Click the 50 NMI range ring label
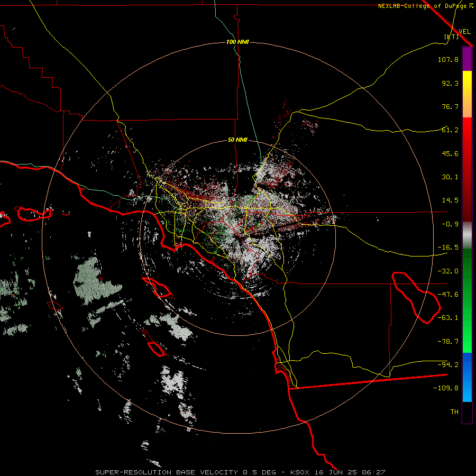The width and height of the screenshot is (476, 476). tap(237, 140)
